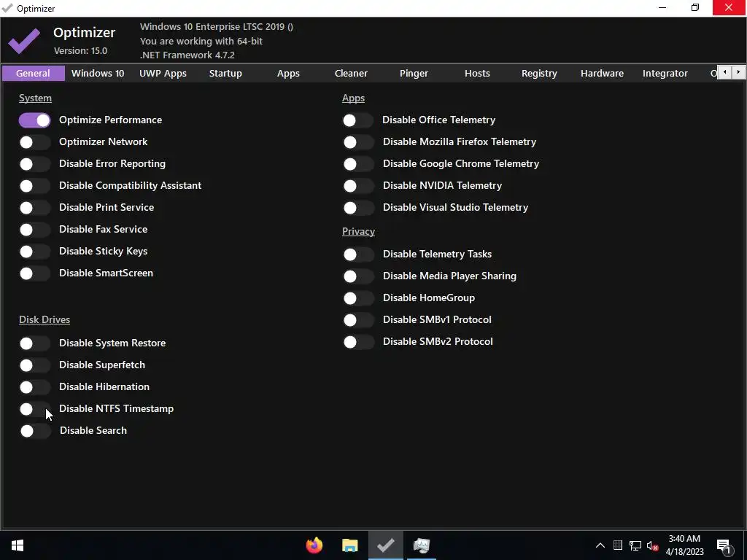Click the Version: 15.0 text
The width and height of the screenshot is (747, 560).
pyautogui.click(x=80, y=50)
